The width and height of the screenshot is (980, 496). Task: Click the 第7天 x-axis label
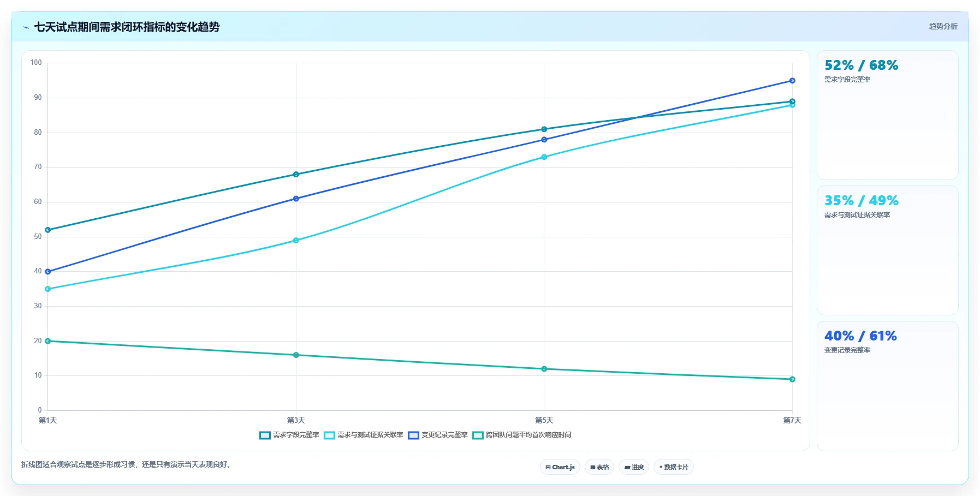[792, 420]
